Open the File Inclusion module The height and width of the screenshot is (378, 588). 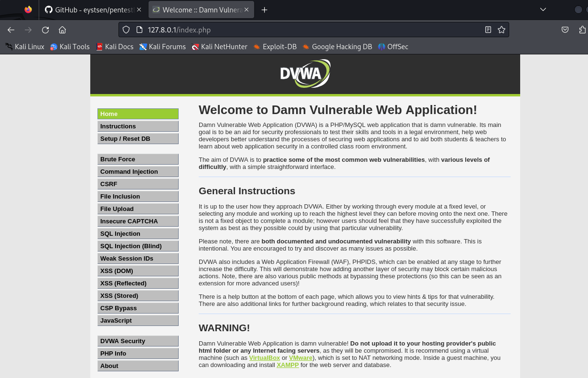click(x=138, y=197)
